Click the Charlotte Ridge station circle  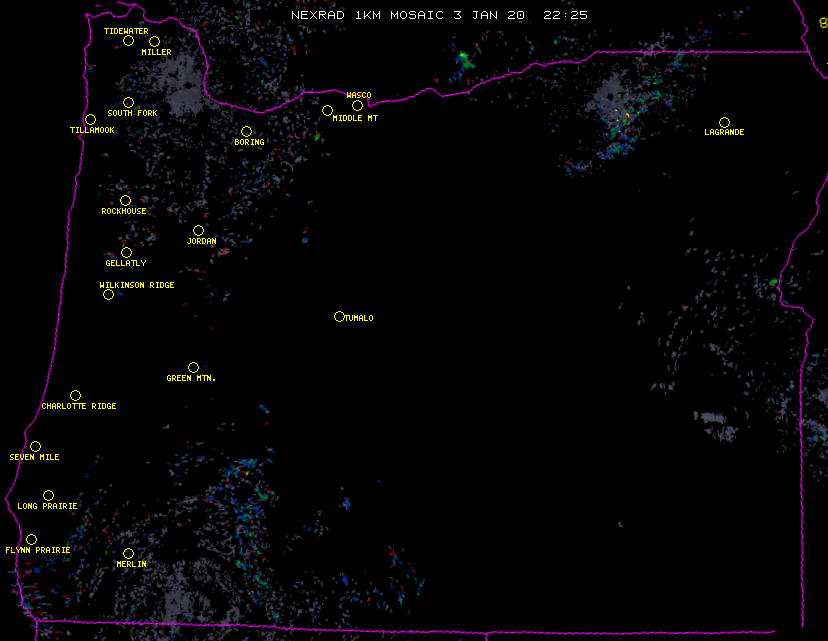75,395
